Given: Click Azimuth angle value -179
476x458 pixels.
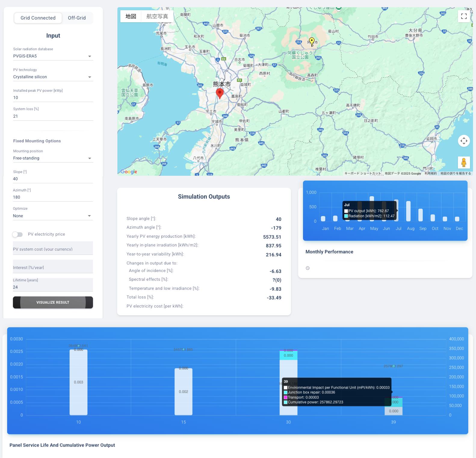Looking at the screenshot, I should pyautogui.click(x=276, y=228).
